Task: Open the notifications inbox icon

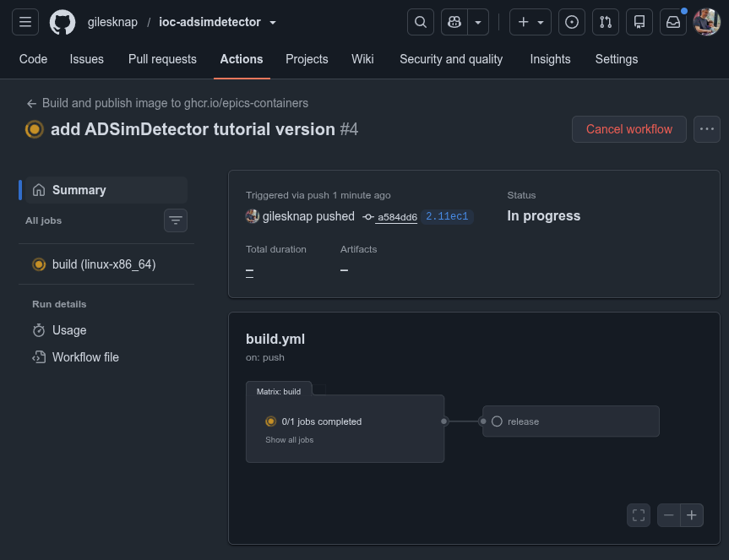Action: pyautogui.click(x=672, y=22)
